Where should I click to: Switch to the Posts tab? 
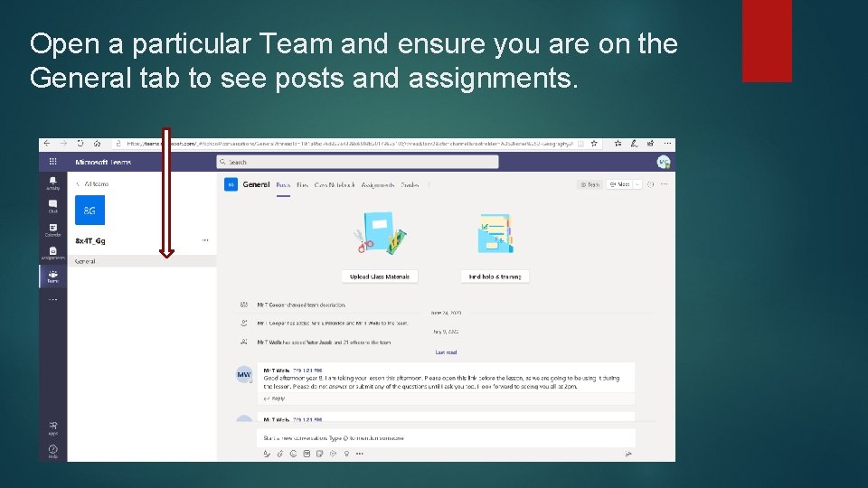pos(283,185)
